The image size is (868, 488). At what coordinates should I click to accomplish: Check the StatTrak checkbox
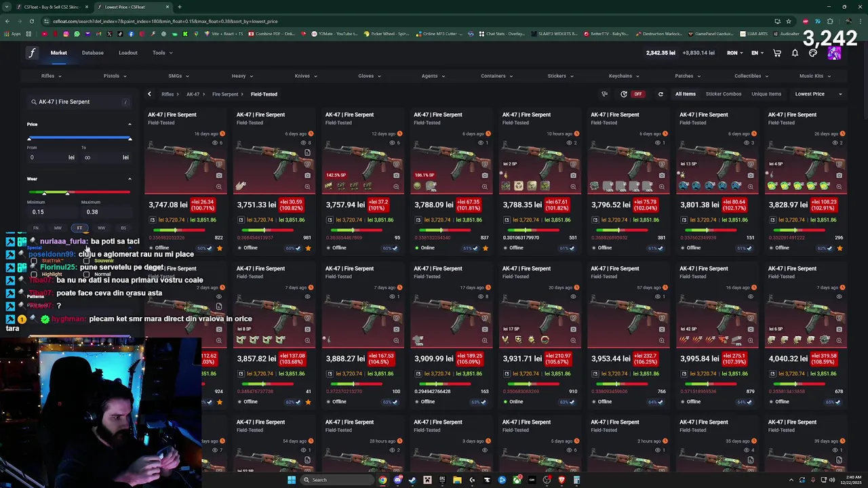(34, 261)
